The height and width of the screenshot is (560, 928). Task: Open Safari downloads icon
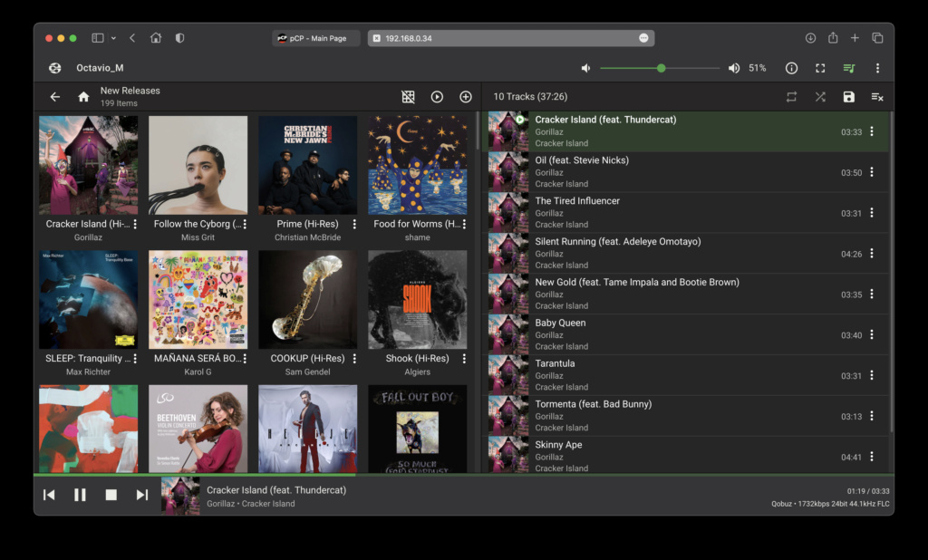point(810,38)
